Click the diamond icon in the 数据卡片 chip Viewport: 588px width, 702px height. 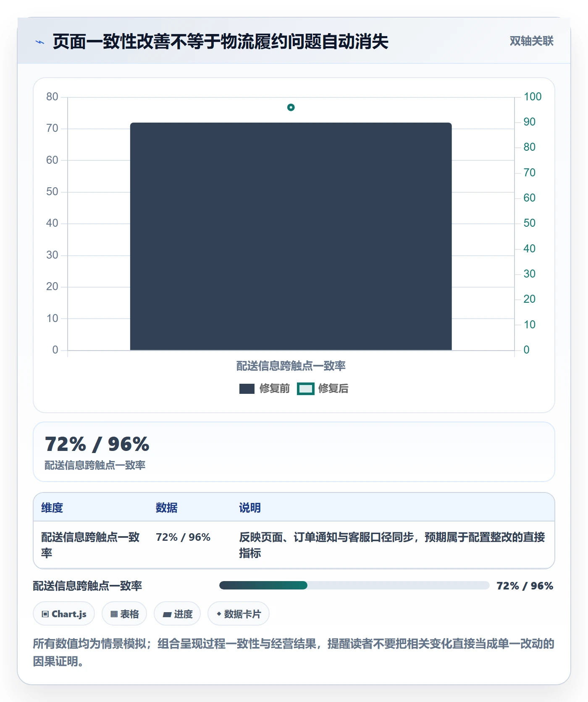[x=219, y=614]
